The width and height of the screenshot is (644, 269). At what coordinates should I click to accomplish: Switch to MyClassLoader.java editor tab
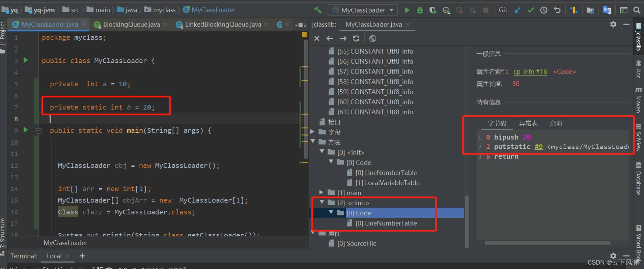50,24
